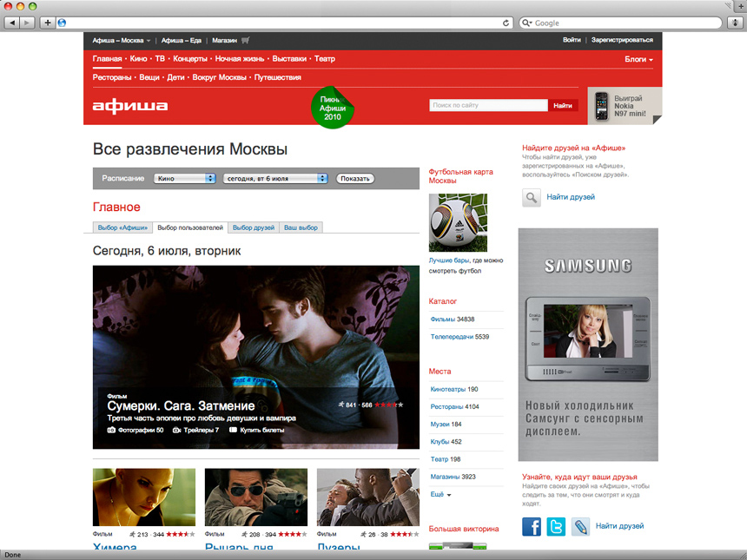The width and height of the screenshot is (747, 560).
Task: Click the Купить билеты ticket icon
Action: tap(233, 430)
